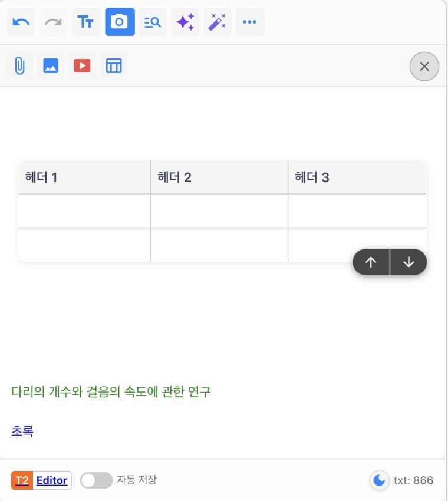Attach a file with the paperclip icon
The width and height of the screenshot is (448, 501).
(19, 65)
